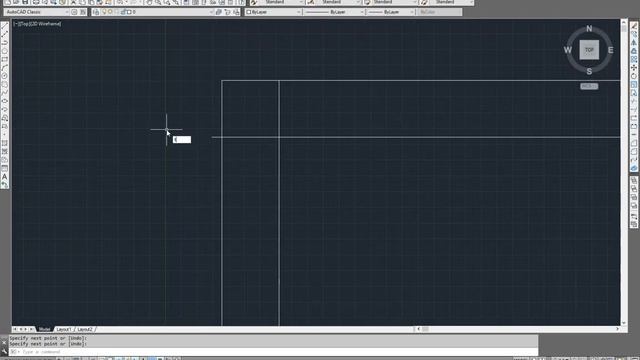
Task: Toggle layer 0 lock icon
Action: coord(123,12)
